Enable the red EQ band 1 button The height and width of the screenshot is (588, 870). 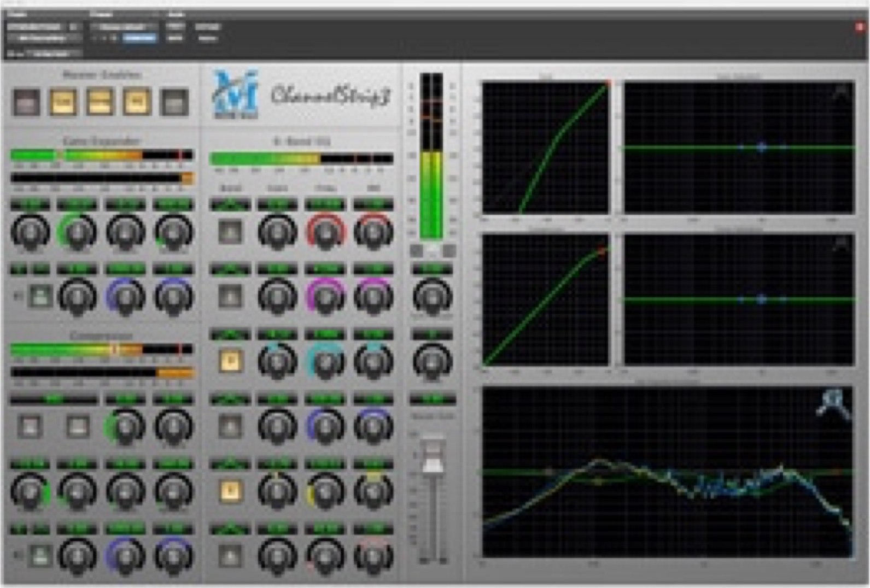click(230, 232)
